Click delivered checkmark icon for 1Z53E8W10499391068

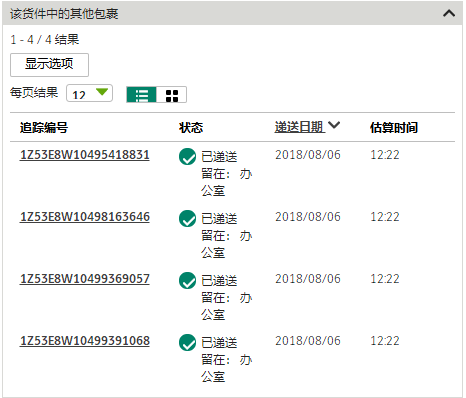(187, 343)
